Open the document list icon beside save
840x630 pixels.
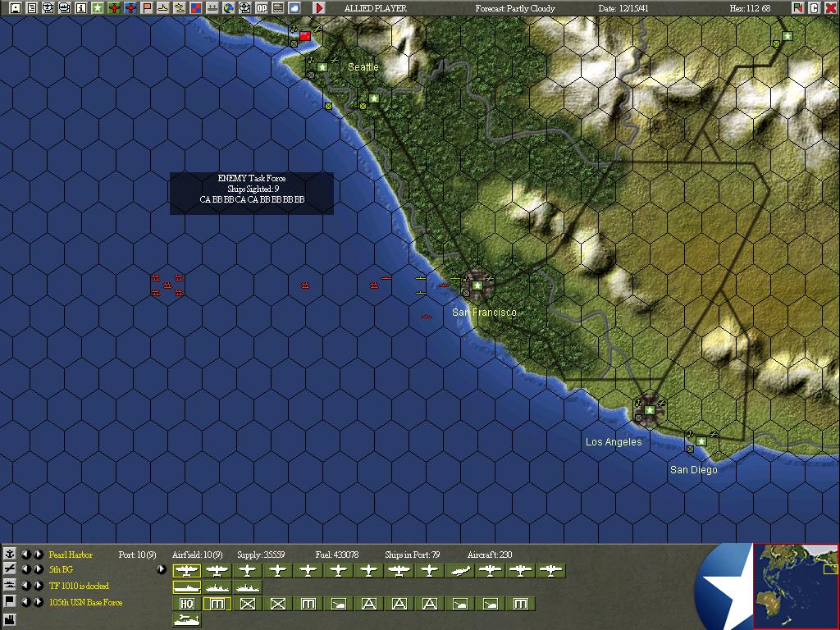pyautogui.click(x=32, y=7)
